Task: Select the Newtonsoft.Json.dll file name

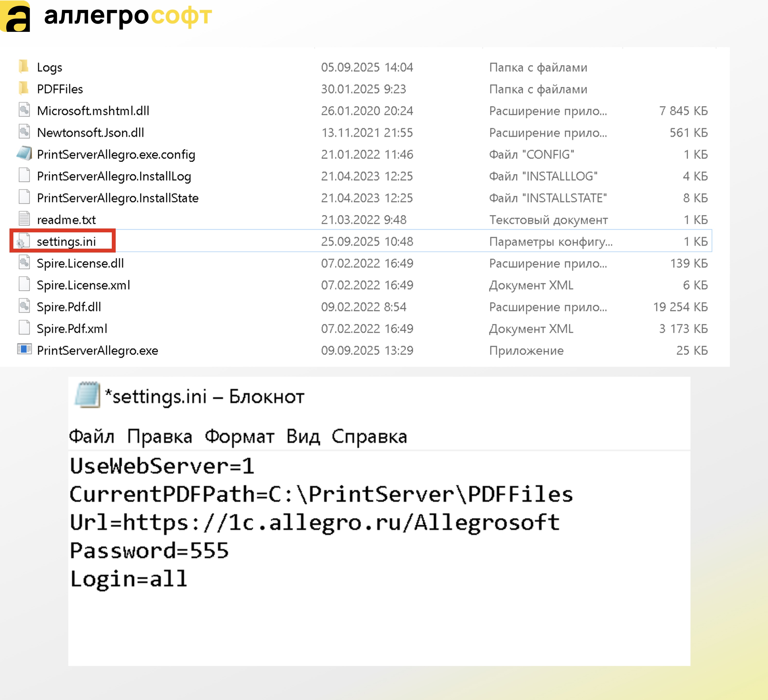Action: click(x=90, y=133)
